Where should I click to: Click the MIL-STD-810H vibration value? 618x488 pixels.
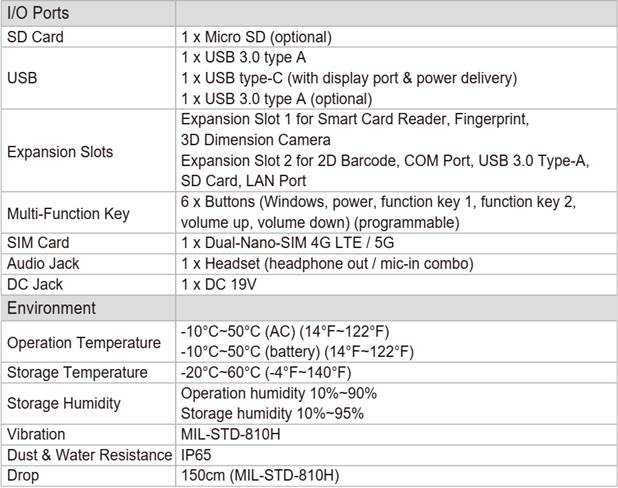231,434
